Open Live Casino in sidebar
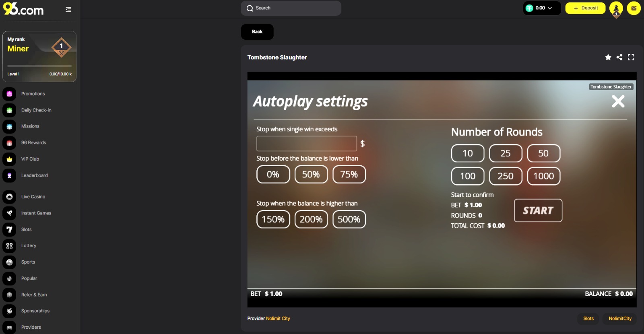This screenshot has height=334, width=644. click(x=33, y=197)
